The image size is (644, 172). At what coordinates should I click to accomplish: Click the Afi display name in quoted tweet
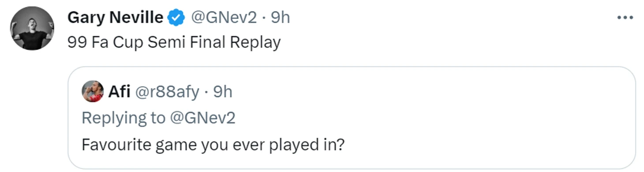tap(119, 92)
